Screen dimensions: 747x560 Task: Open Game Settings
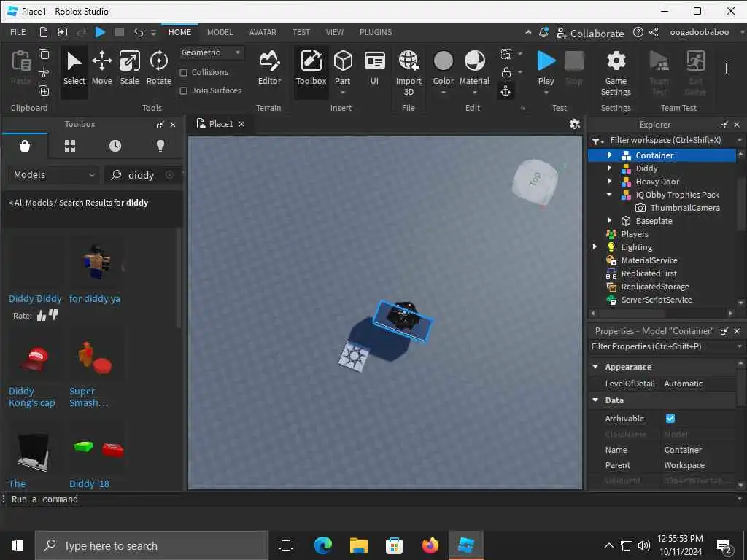click(x=616, y=73)
